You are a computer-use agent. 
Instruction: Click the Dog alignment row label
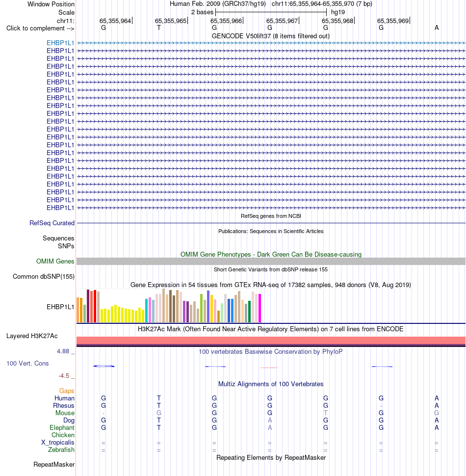pyautogui.click(x=69, y=420)
